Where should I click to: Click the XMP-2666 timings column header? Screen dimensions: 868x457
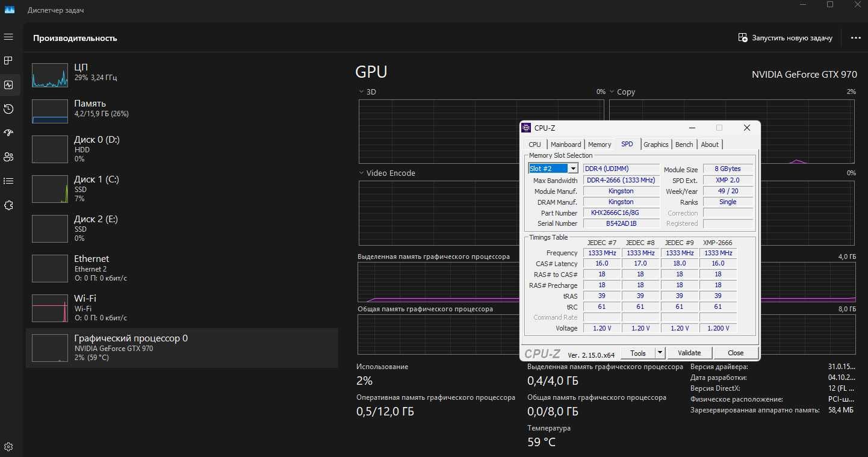click(x=718, y=243)
